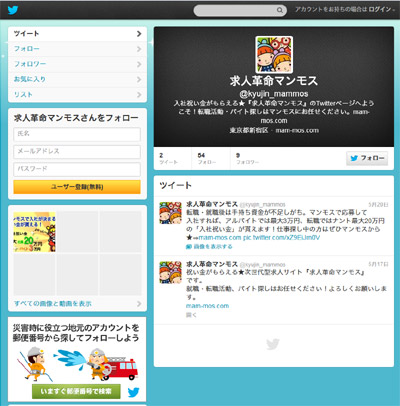Click author name on 5月20日 tweet
Image resolution: width=400 pixels, height=406 pixels.
[212, 204]
